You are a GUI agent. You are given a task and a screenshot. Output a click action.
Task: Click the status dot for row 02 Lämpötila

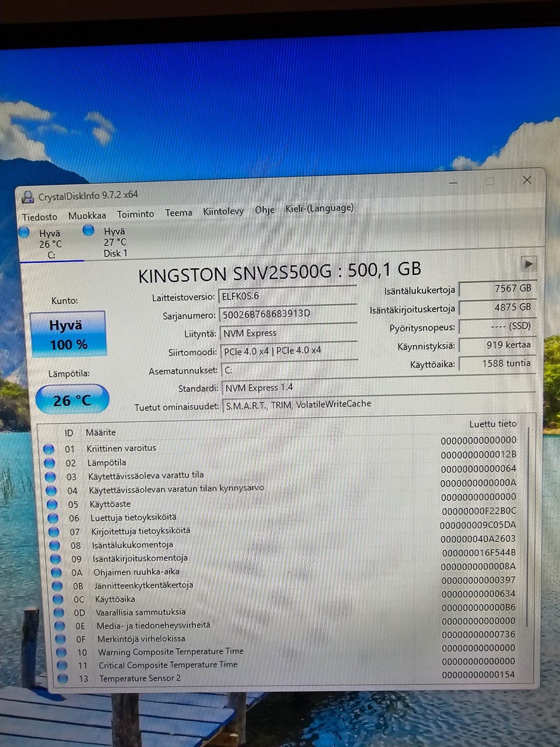click(50, 463)
